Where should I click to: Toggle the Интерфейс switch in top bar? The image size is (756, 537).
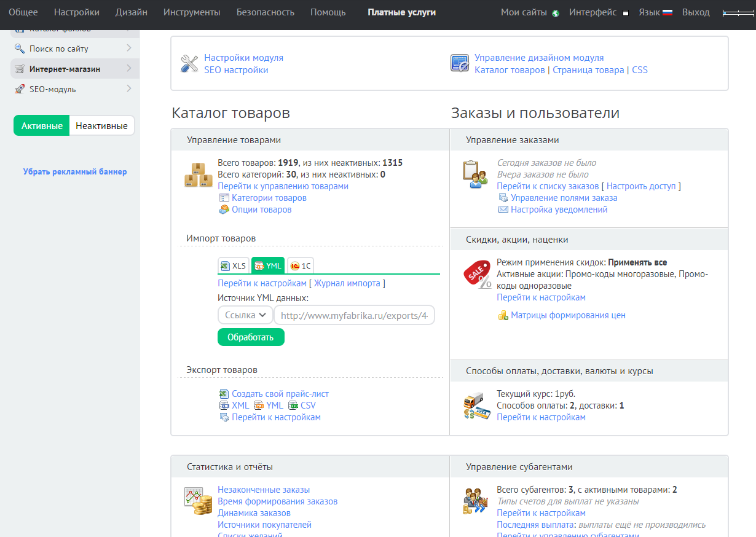[x=625, y=13]
